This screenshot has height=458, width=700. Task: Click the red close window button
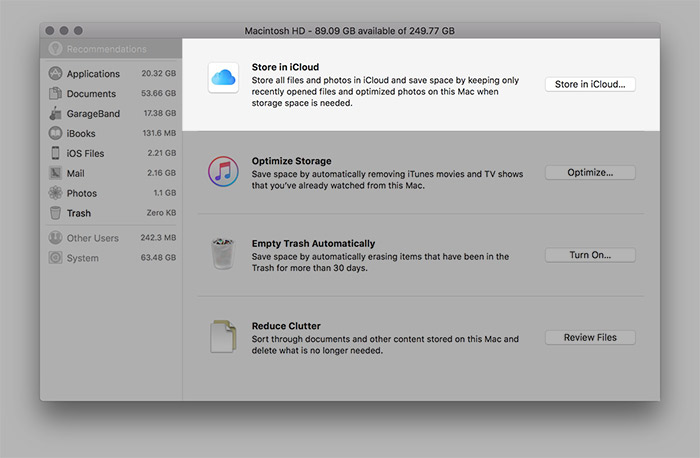pos(50,30)
